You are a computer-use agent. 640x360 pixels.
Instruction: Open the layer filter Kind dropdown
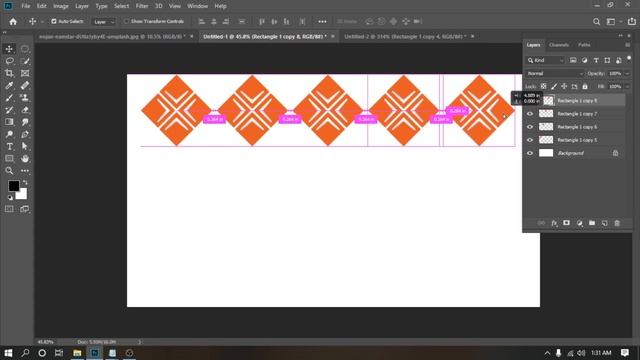(x=545, y=60)
